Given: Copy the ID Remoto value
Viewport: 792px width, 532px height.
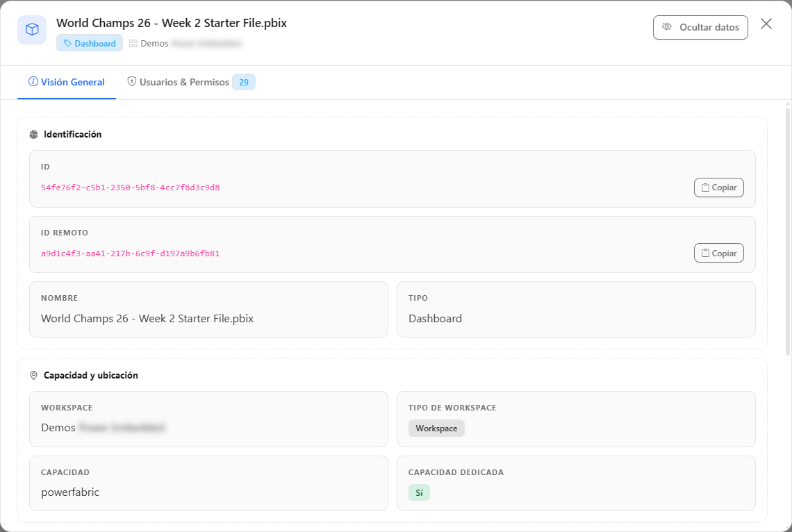Looking at the screenshot, I should (x=719, y=253).
